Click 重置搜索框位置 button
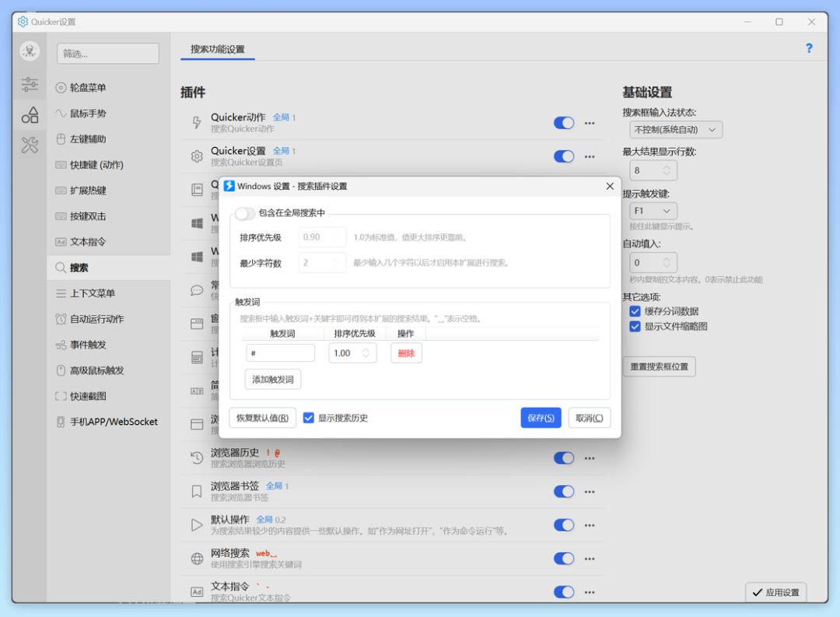 coord(659,366)
